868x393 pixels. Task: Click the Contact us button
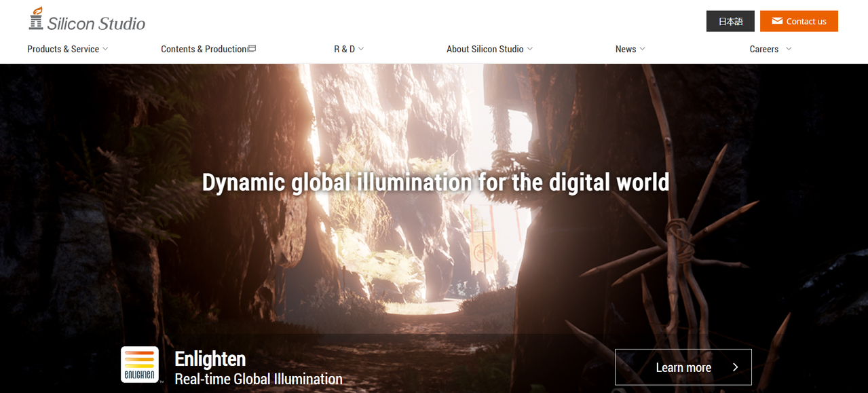(x=799, y=21)
